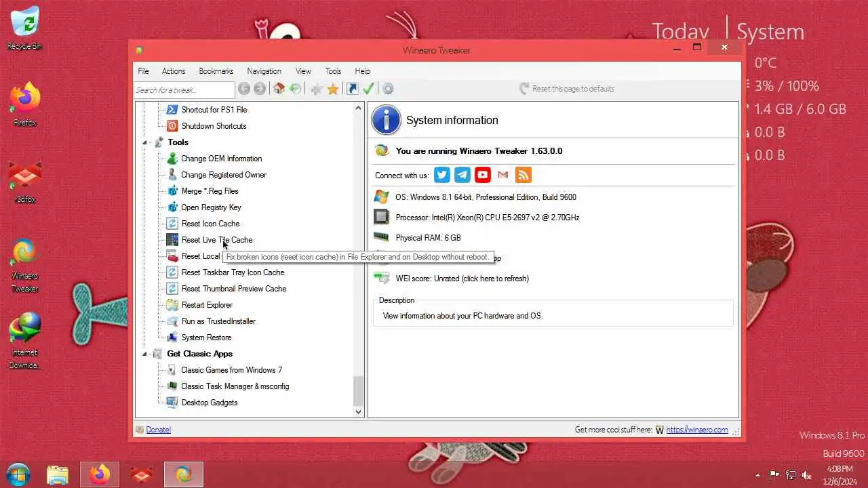Open the Help menu

tap(363, 71)
